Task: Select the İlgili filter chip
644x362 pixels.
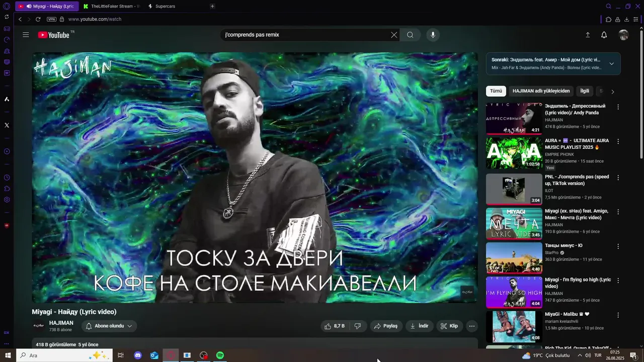Action: coord(585,91)
